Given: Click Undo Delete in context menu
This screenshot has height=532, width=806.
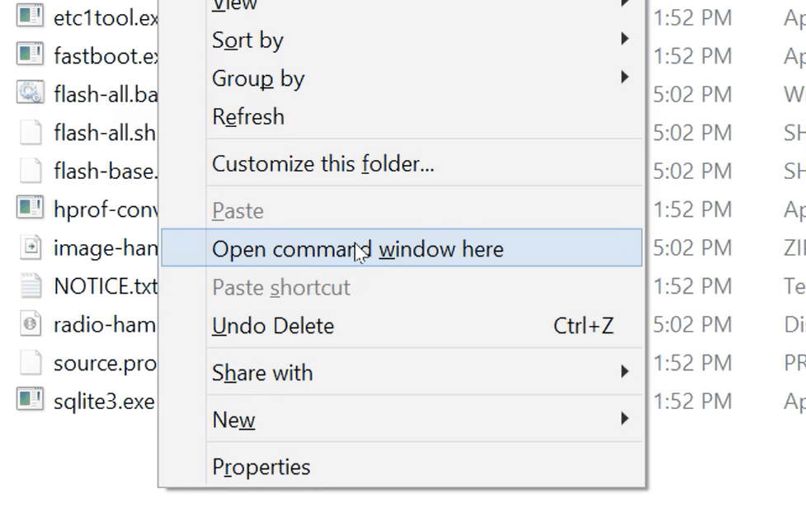Looking at the screenshot, I should pyautogui.click(x=273, y=326).
